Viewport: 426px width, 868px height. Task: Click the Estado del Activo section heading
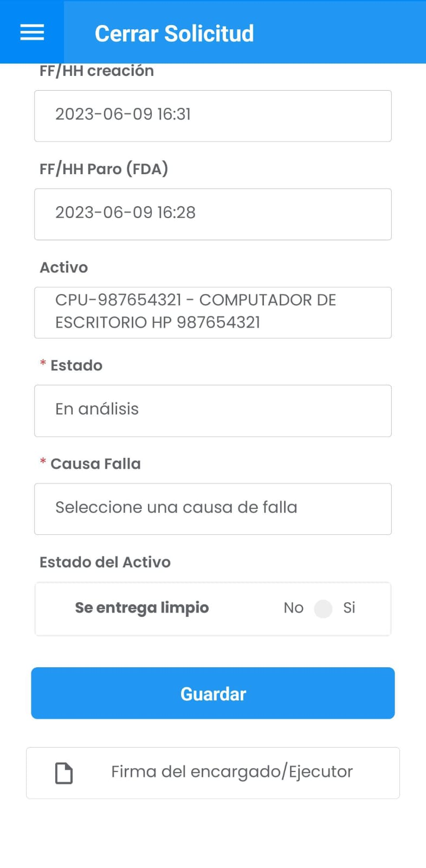click(105, 562)
